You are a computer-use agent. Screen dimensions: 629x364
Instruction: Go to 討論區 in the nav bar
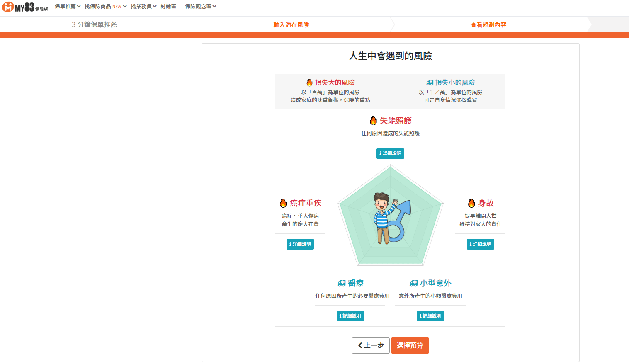pos(168,7)
